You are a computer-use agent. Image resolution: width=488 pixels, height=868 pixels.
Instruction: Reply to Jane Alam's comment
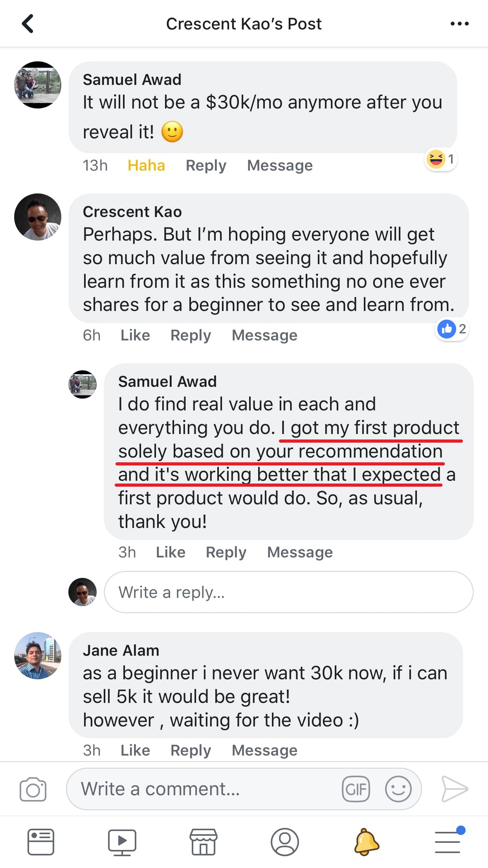tap(191, 750)
